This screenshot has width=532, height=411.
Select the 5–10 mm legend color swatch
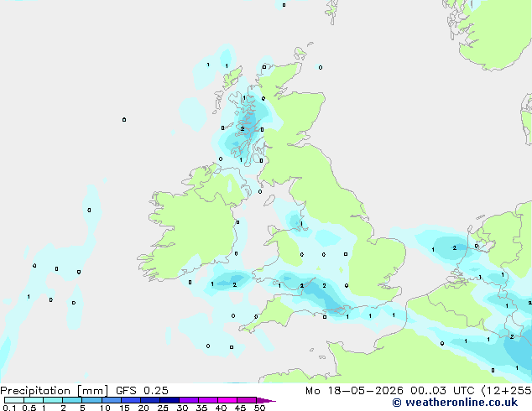click(x=91, y=400)
